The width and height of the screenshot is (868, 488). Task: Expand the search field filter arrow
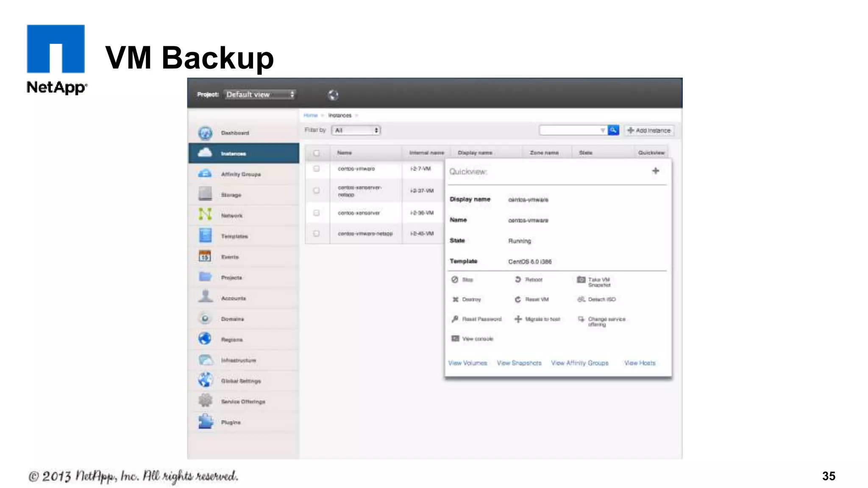603,130
